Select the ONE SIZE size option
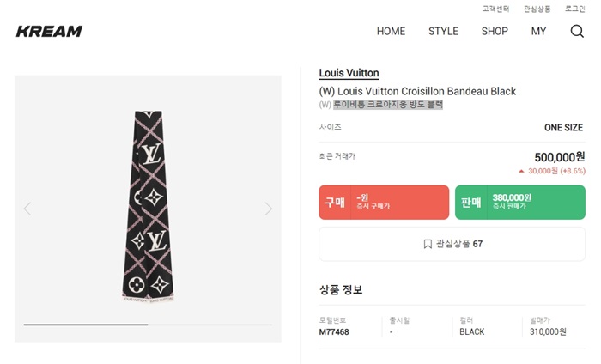 [563, 128]
